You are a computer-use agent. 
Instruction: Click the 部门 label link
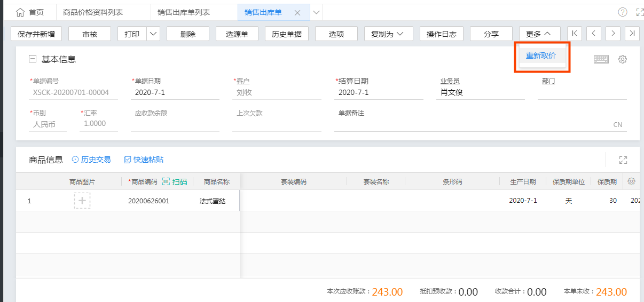point(548,81)
